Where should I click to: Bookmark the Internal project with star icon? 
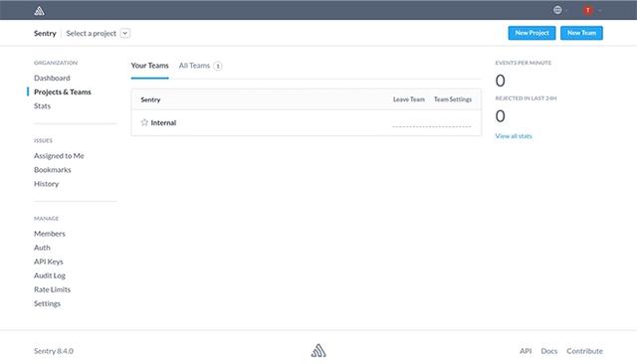coord(144,122)
